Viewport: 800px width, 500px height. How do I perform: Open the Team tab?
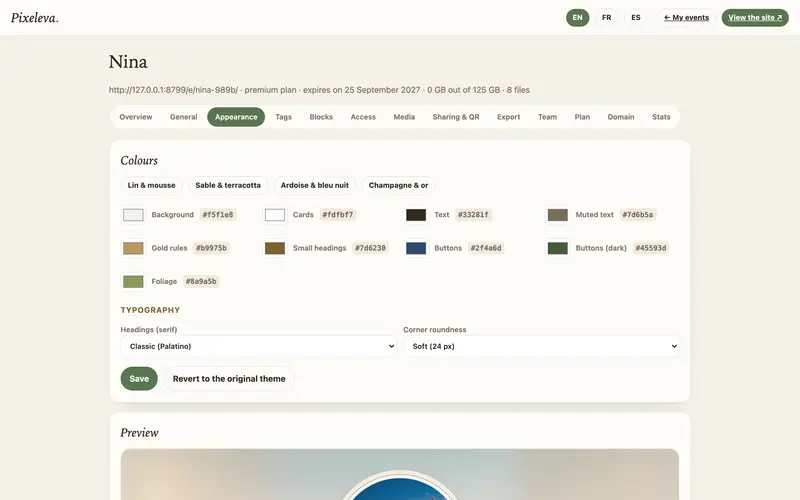(x=547, y=117)
